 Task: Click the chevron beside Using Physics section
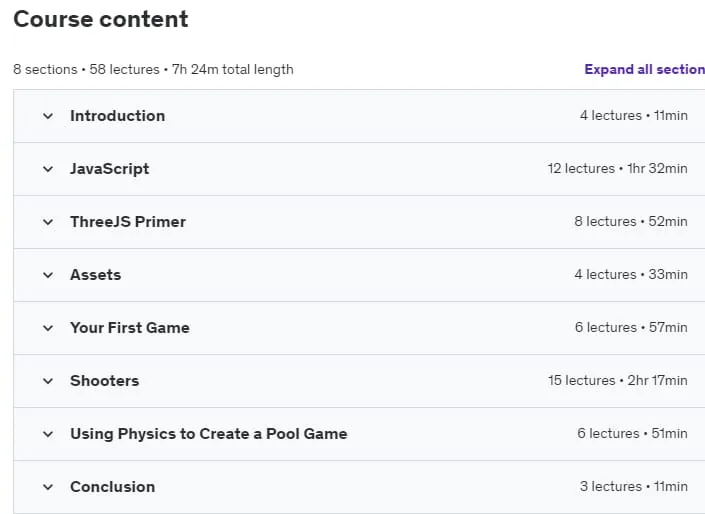pyautogui.click(x=48, y=434)
